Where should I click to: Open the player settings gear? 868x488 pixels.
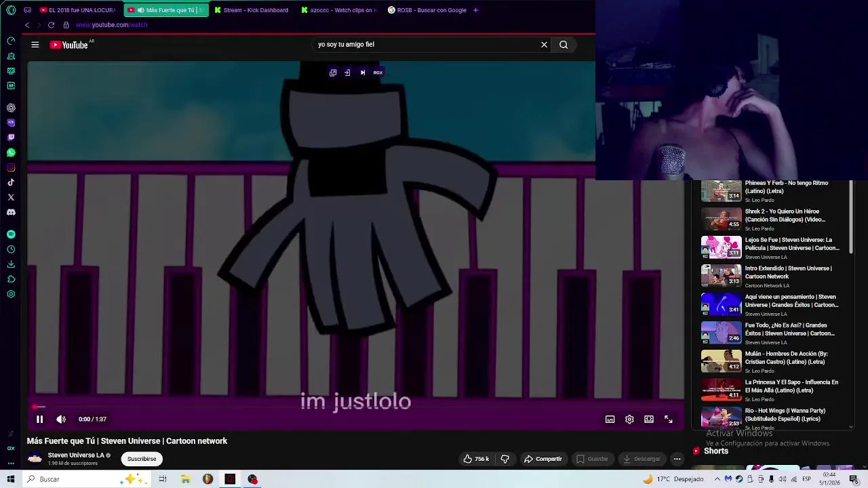pos(629,420)
